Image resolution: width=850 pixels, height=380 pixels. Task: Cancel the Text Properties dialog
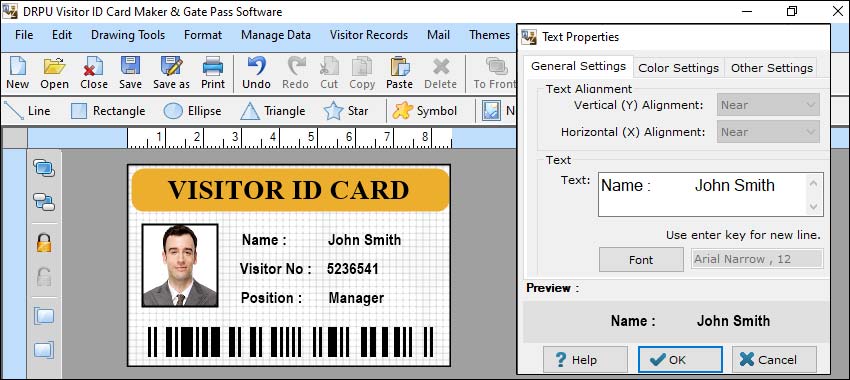[774, 360]
